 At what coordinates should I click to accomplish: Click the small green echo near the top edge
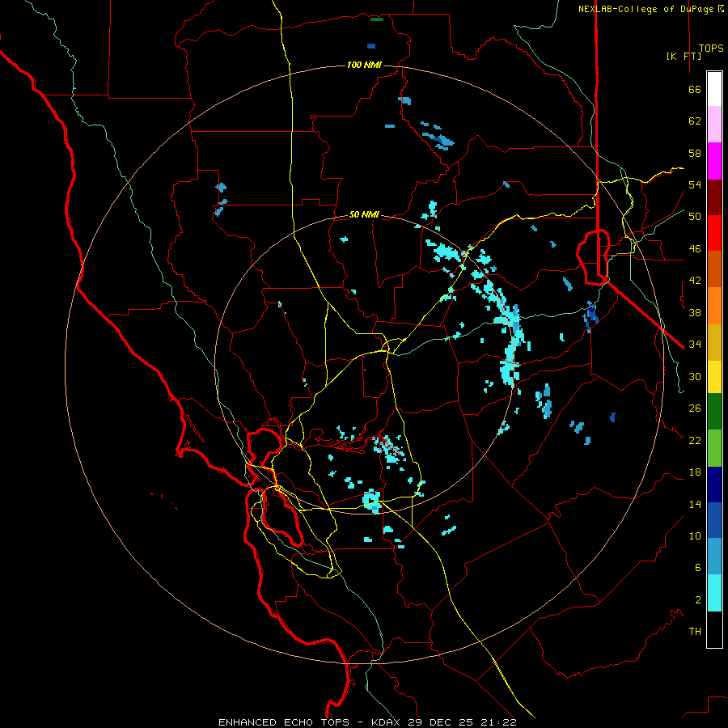pos(376,19)
